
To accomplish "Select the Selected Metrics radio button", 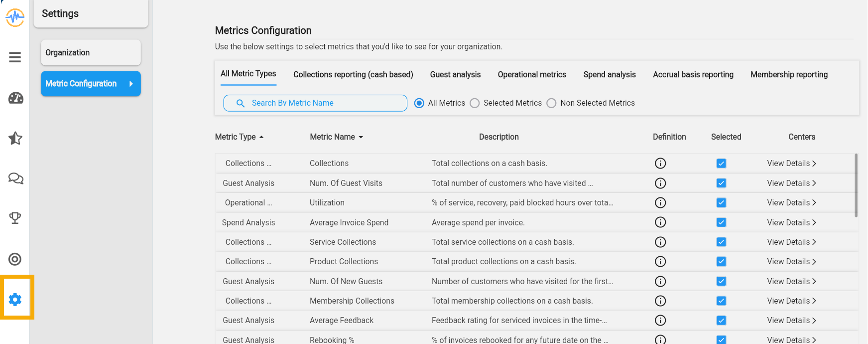I will click(475, 103).
